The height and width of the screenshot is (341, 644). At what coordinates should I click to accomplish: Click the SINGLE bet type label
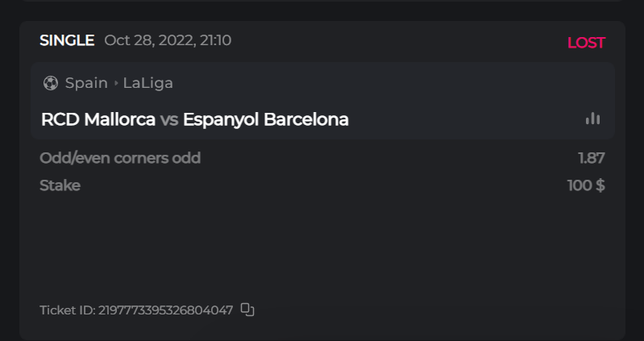[x=67, y=40]
